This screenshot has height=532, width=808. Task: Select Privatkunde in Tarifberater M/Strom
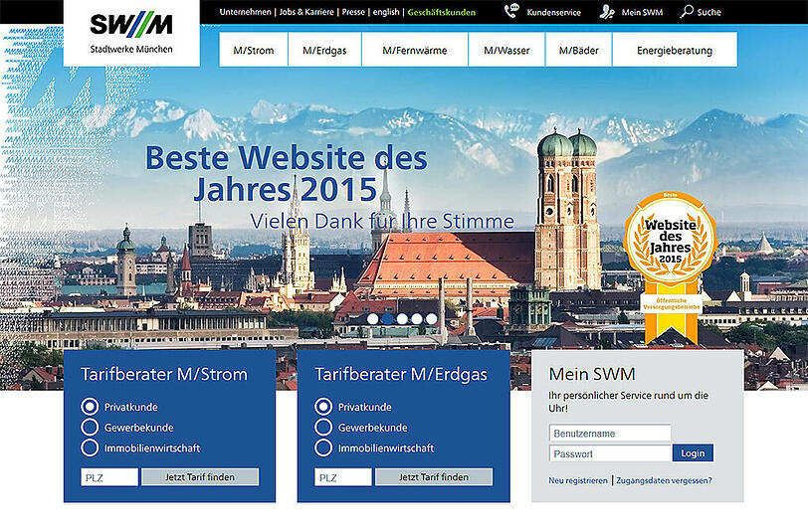point(90,407)
